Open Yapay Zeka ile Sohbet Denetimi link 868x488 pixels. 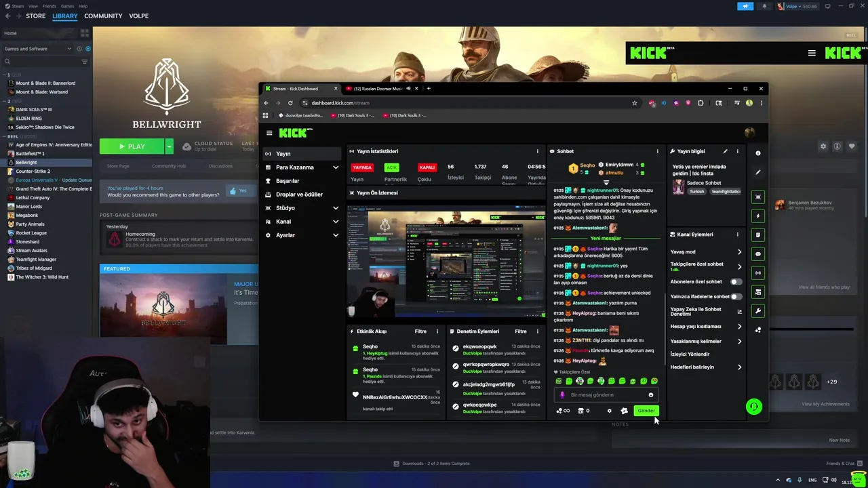pyautogui.click(x=706, y=312)
